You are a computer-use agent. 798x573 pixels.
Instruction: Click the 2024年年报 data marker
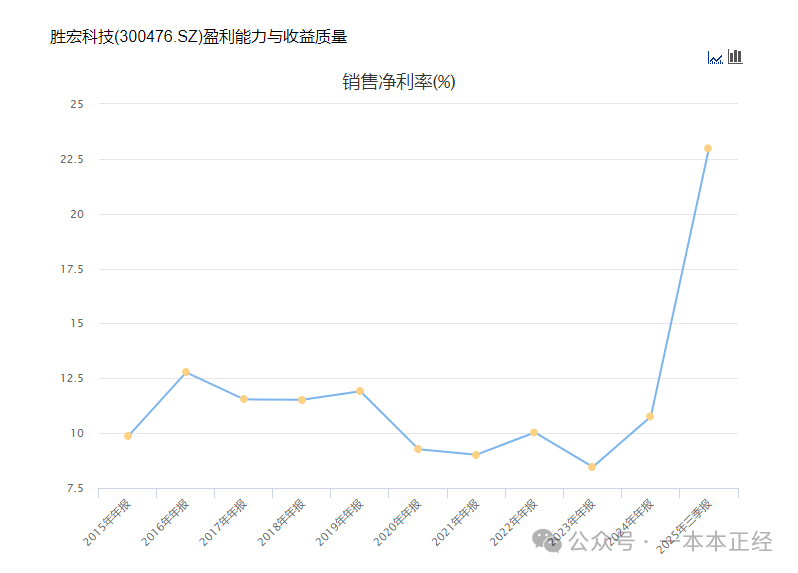coord(650,416)
